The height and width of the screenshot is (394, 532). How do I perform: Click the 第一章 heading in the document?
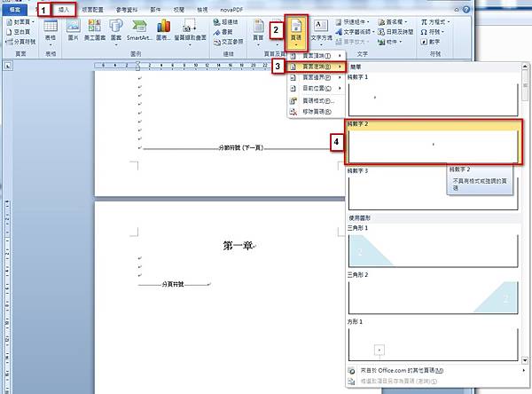(238, 246)
